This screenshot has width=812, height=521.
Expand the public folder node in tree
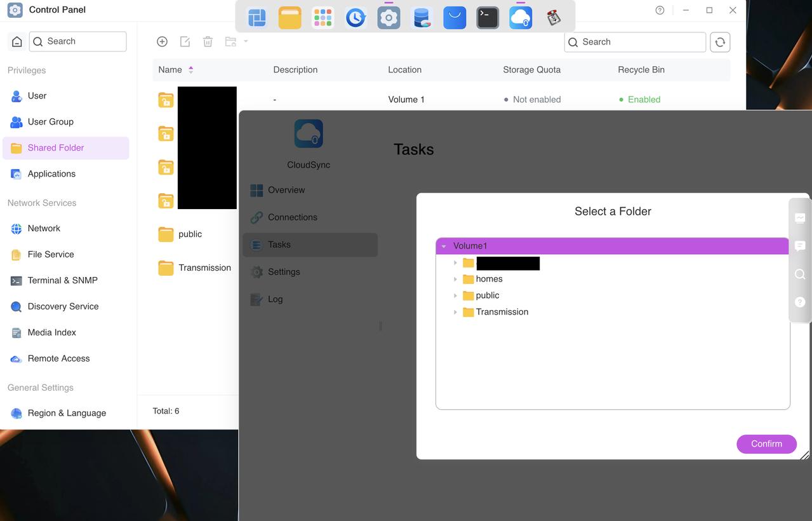click(455, 295)
